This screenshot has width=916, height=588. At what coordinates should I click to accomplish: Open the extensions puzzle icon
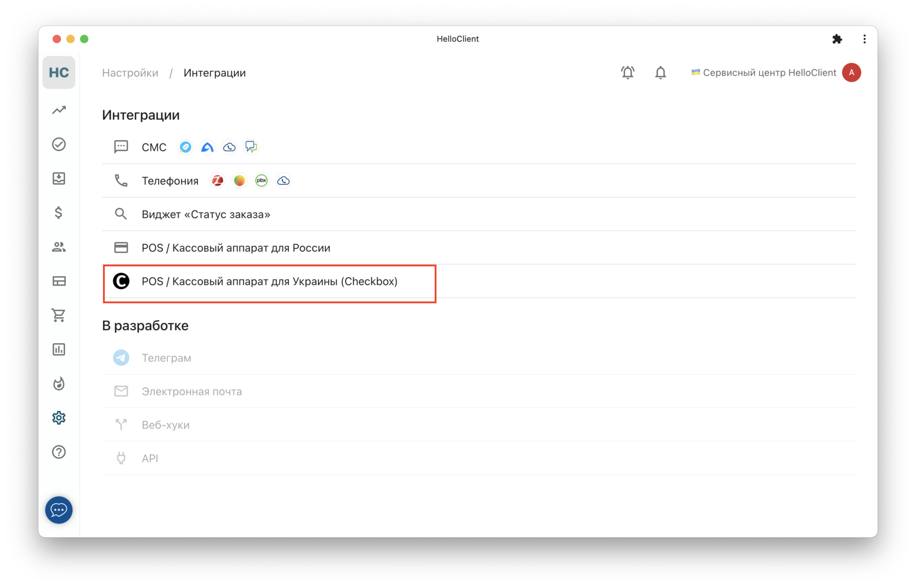click(837, 39)
